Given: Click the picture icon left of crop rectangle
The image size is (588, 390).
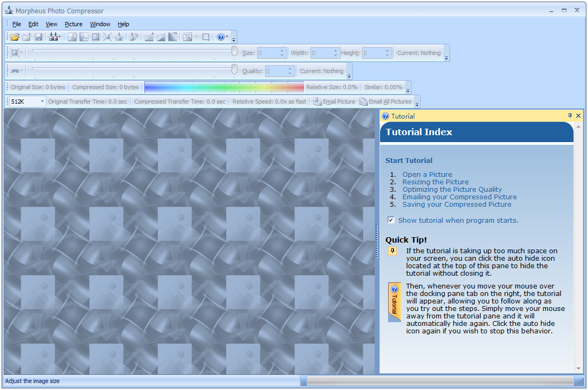Looking at the screenshot, I should point(188,37).
